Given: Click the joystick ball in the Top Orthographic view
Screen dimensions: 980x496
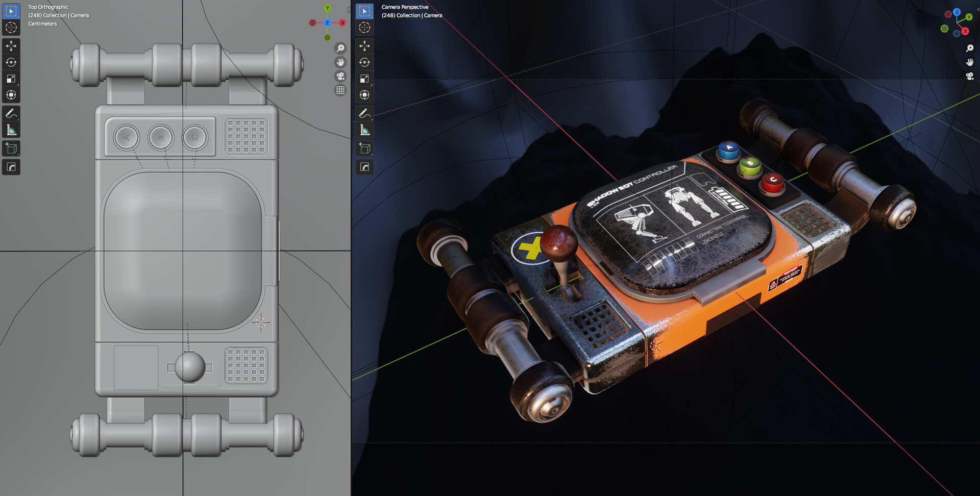Looking at the screenshot, I should click(190, 367).
